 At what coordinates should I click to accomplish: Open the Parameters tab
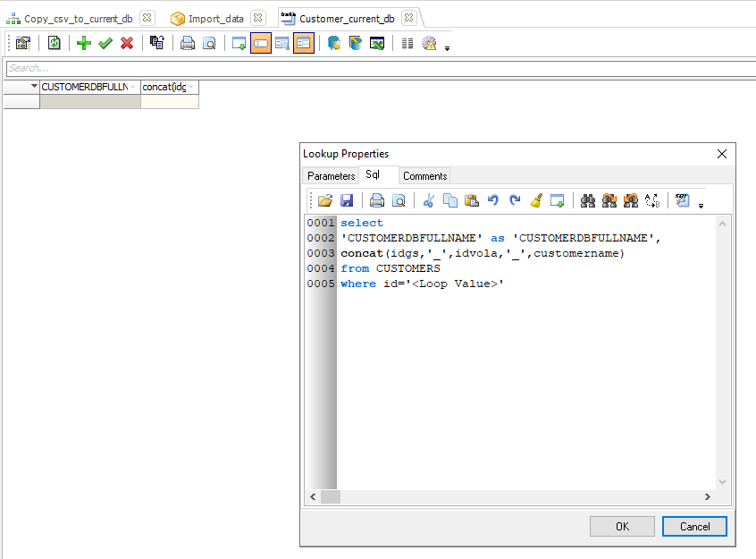point(332,175)
